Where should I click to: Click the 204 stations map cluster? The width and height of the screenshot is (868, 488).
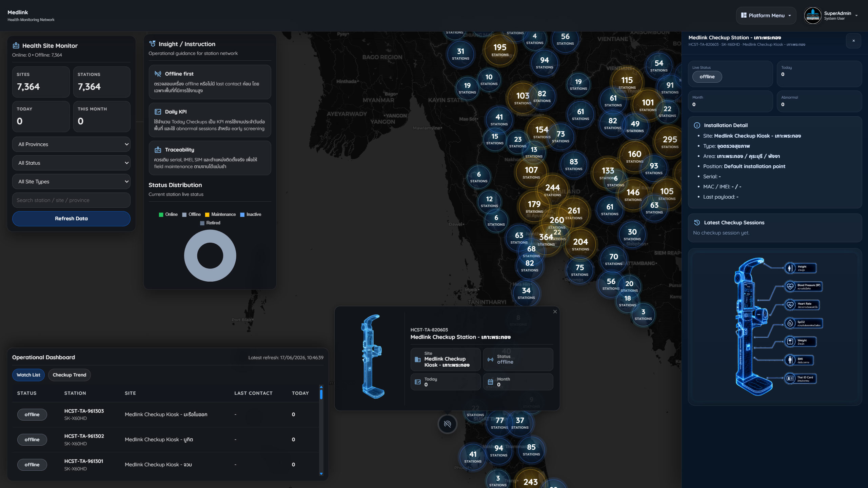(580, 244)
